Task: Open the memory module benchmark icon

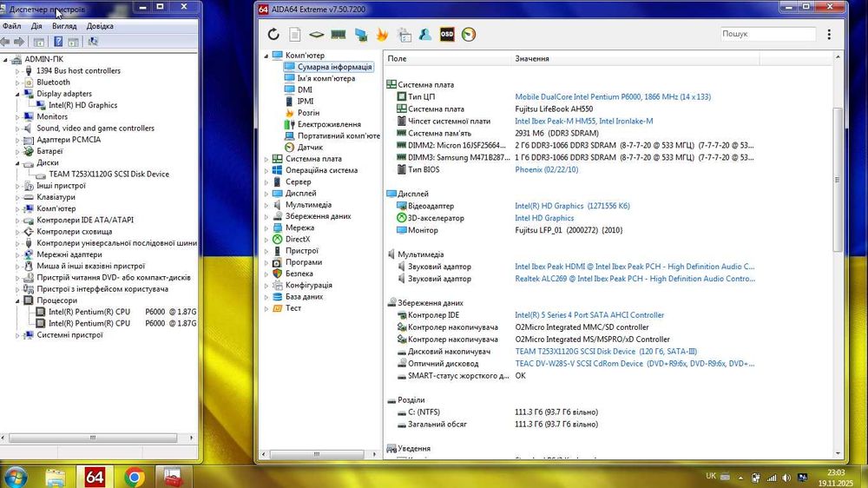Action: point(339,35)
